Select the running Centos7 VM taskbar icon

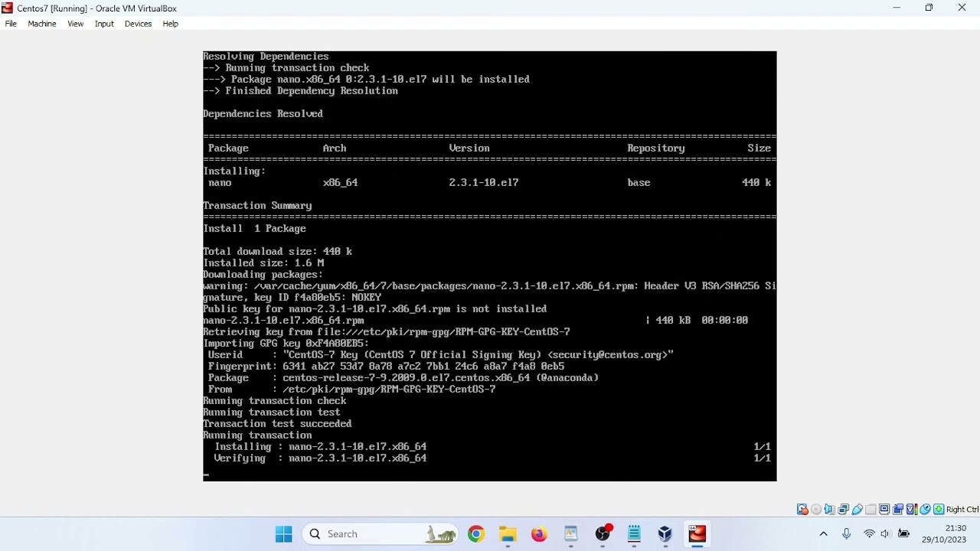pyautogui.click(x=697, y=534)
